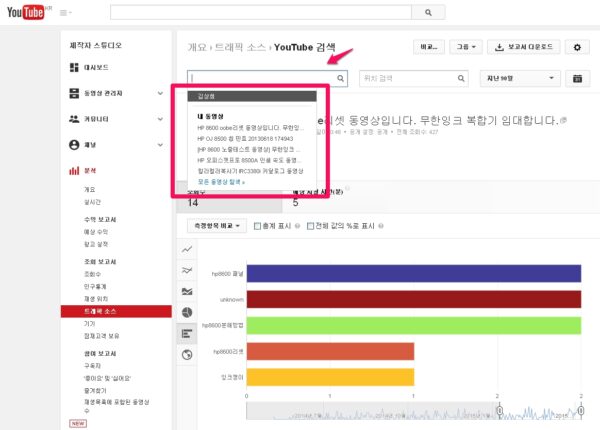Open 동영상 관리자 video manager icon
The image size is (600, 430).
click(x=74, y=93)
